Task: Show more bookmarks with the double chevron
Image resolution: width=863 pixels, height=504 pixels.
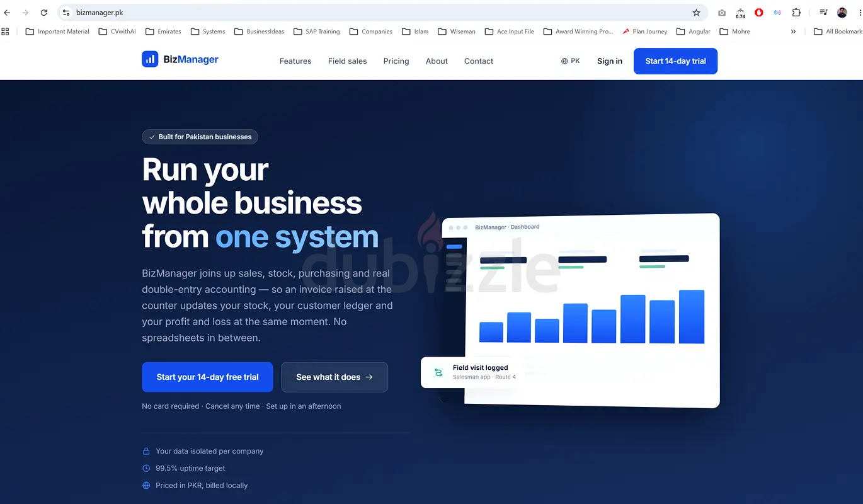Action: tap(793, 31)
